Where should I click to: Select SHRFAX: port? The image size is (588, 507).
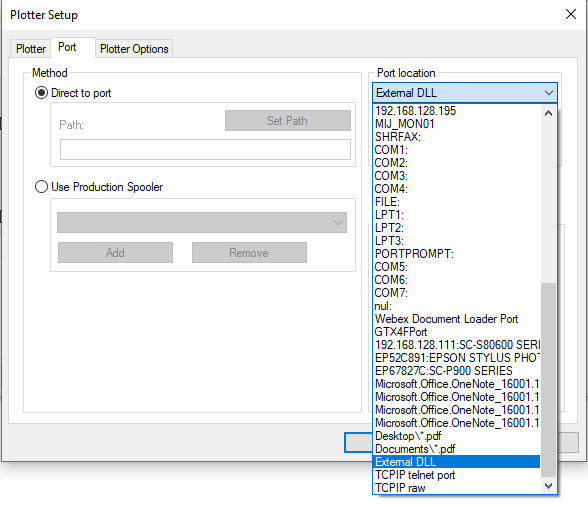point(456,137)
